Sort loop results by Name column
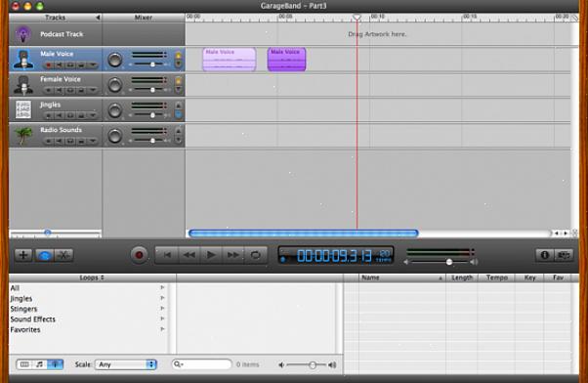 coord(402,277)
